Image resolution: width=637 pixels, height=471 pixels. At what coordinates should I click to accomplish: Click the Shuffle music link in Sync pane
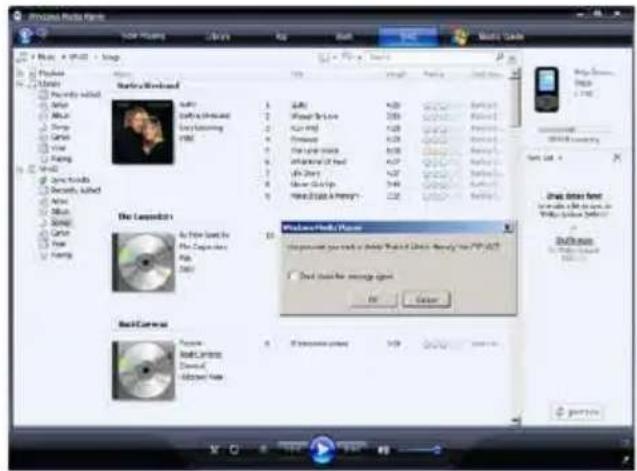click(574, 241)
